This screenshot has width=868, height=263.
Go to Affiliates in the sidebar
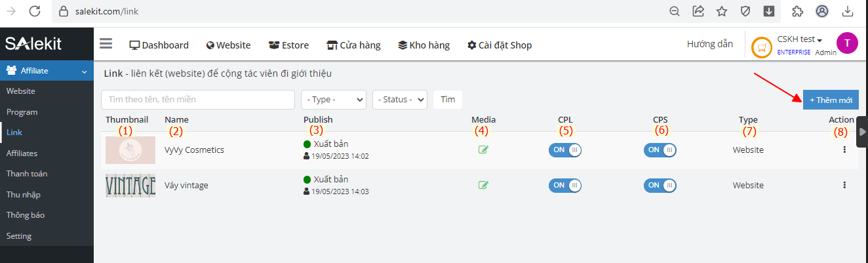click(22, 153)
